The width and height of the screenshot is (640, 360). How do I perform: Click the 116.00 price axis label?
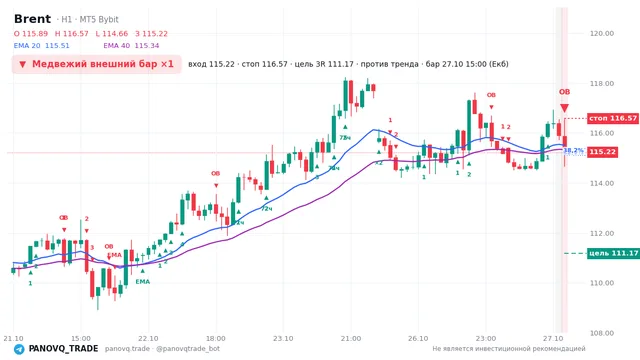tap(602, 133)
